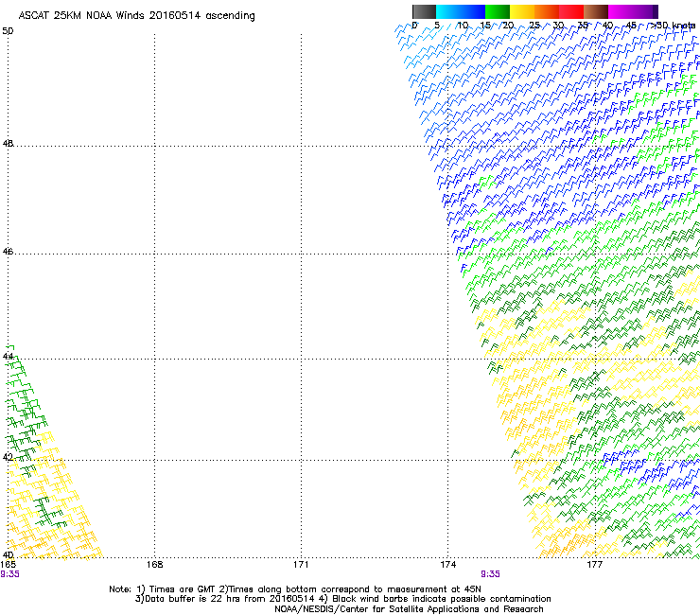Select the longitude label 174

447,565
